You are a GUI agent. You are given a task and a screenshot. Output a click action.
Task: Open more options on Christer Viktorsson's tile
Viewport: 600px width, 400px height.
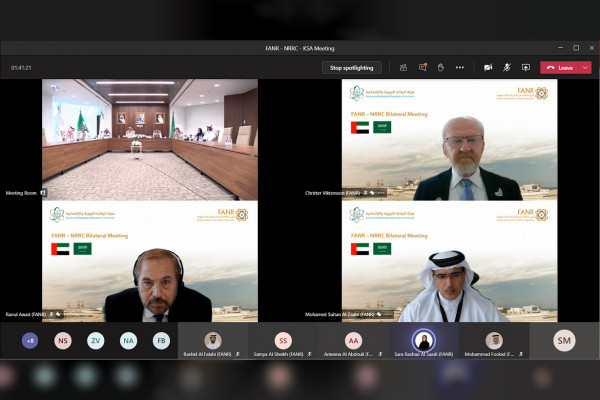point(381,193)
